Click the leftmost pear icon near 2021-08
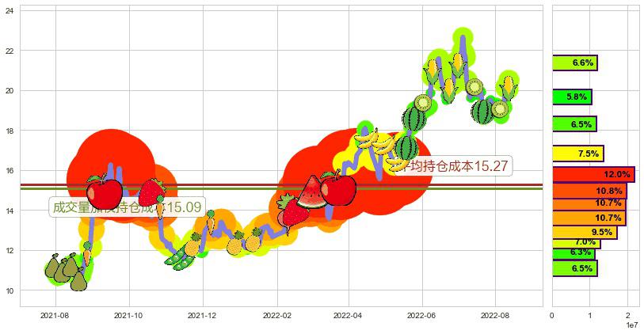 pyautogui.click(x=53, y=266)
